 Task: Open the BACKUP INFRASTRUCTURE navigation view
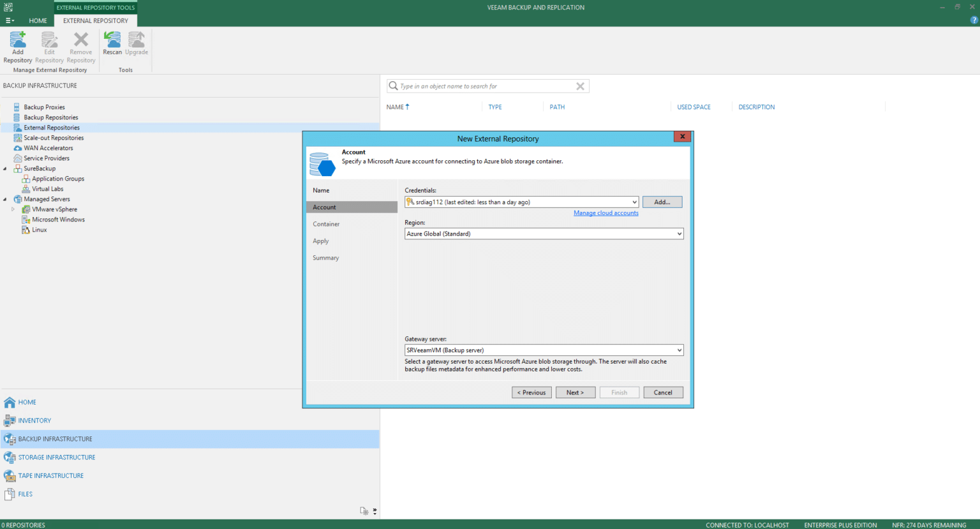pos(189,439)
